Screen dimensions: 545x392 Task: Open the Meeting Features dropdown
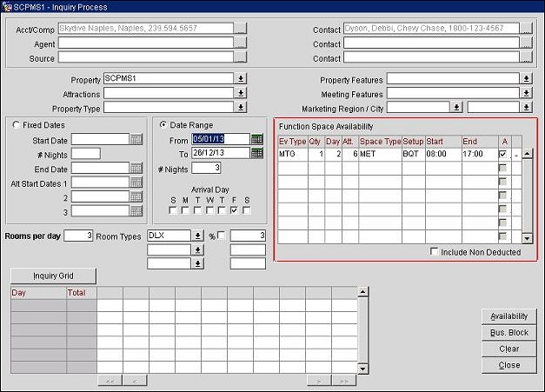tap(525, 94)
